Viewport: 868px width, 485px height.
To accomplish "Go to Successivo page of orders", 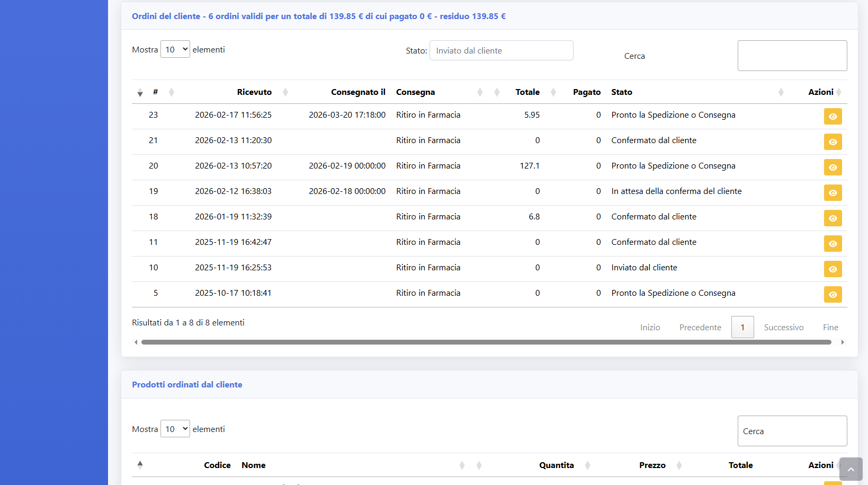I will (x=783, y=328).
